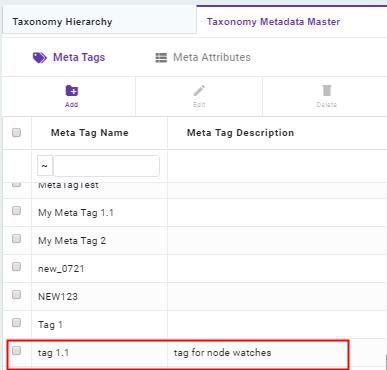This screenshot has height=370, width=387.
Task: Open the tilde filter operator dropdown
Action: (x=45, y=166)
